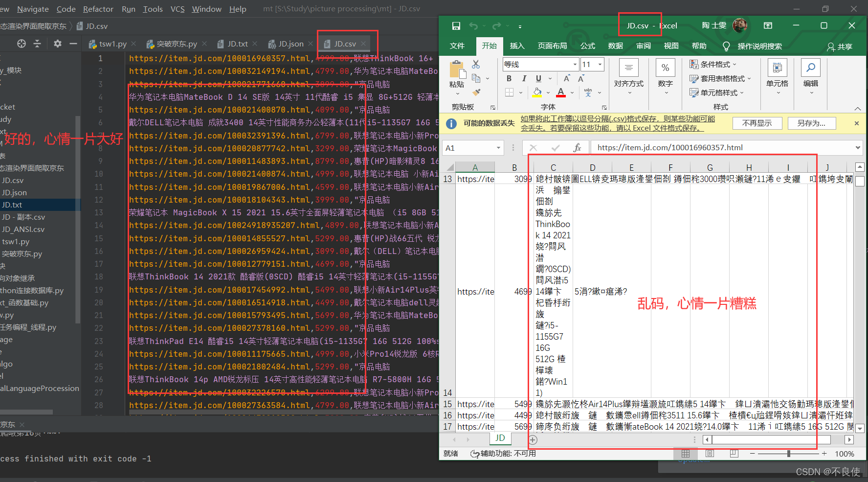Zoom in with the plus button in Excel
Image resolution: width=868 pixels, height=482 pixels.
824,454
